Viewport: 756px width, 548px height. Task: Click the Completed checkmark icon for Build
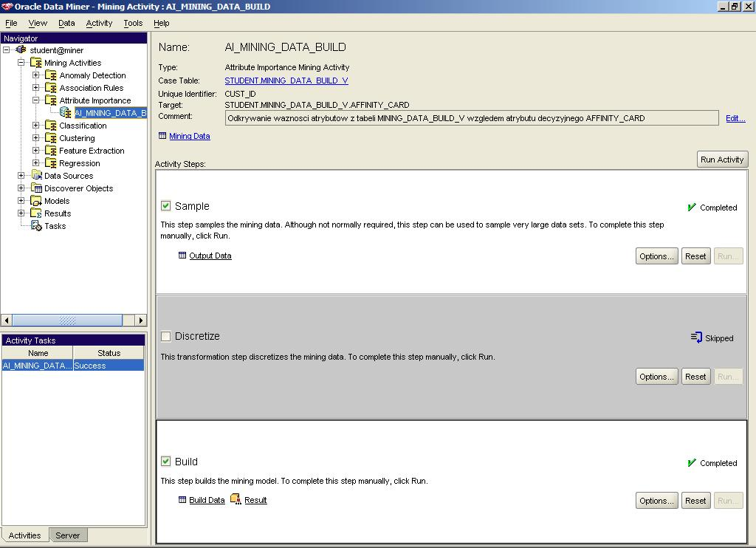(x=692, y=462)
